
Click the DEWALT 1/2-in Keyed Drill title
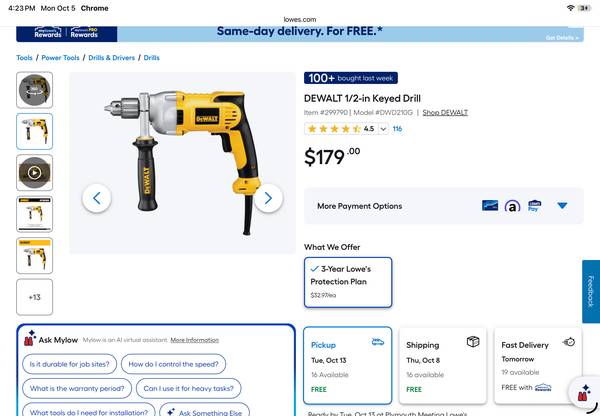pyautogui.click(x=362, y=98)
